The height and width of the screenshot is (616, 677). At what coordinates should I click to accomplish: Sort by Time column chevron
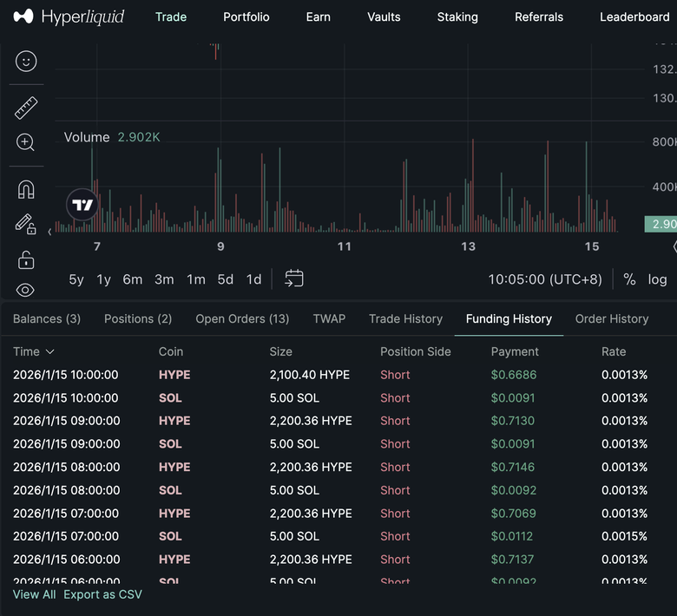(x=50, y=352)
